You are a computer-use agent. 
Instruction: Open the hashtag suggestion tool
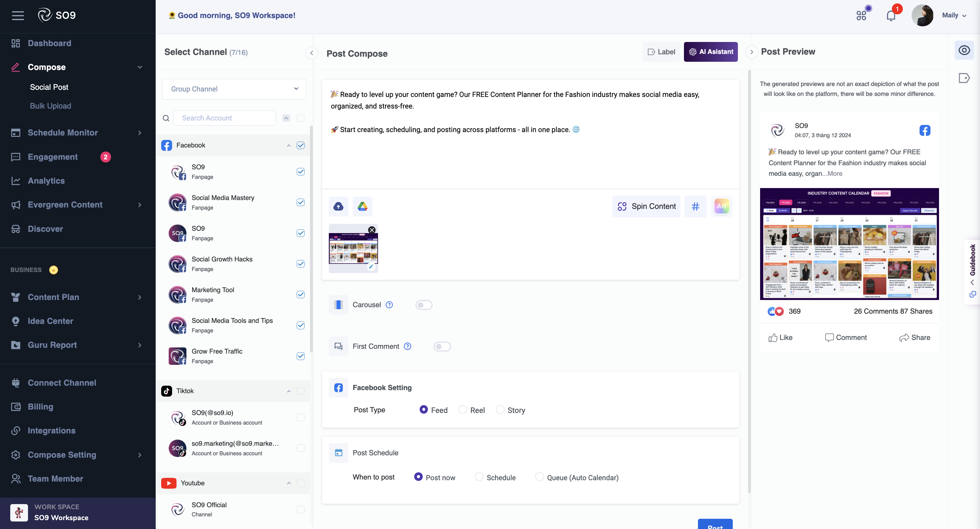click(x=696, y=206)
